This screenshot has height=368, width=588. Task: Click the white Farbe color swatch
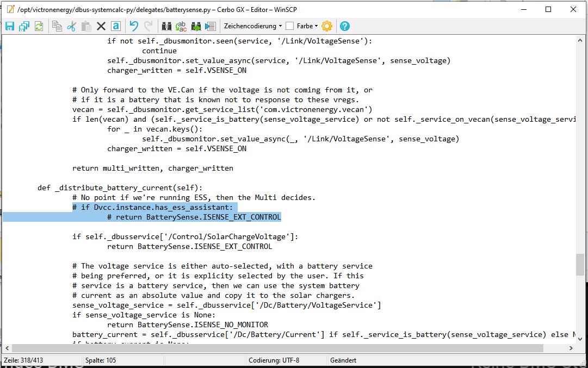(290, 26)
